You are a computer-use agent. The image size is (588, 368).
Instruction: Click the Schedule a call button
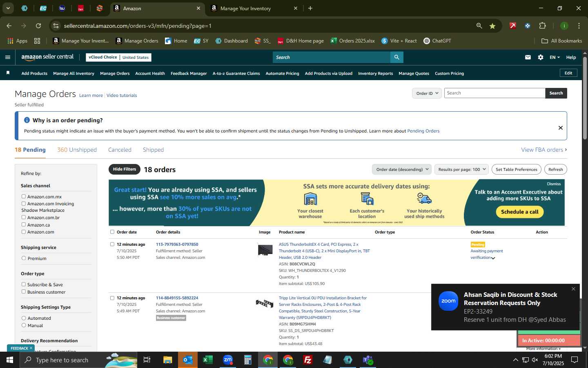pyautogui.click(x=519, y=212)
